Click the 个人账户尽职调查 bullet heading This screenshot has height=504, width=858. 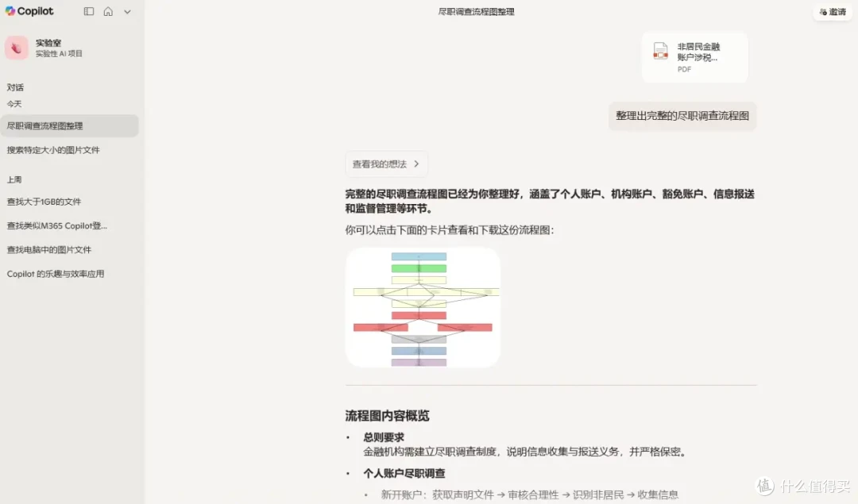click(x=404, y=473)
